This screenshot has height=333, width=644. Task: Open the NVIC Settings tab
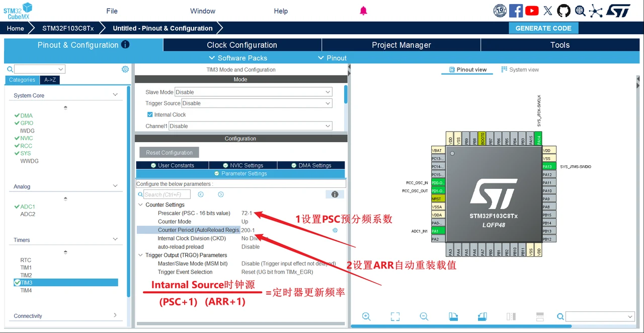point(243,165)
